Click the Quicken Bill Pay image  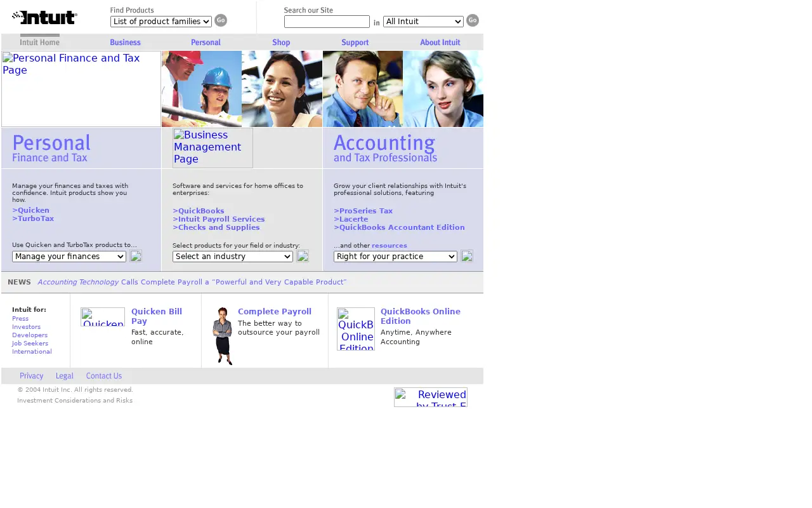103,317
